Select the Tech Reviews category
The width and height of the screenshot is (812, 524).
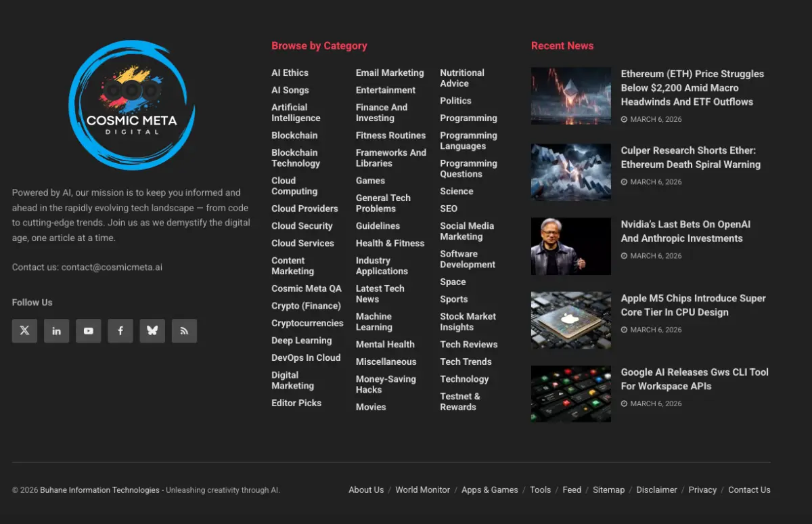(469, 344)
